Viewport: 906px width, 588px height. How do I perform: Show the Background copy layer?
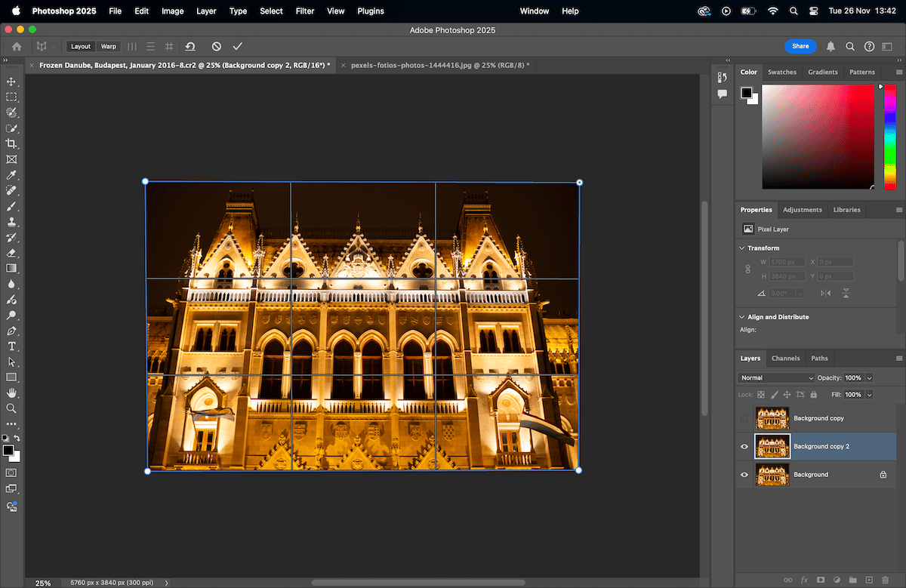pyautogui.click(x=744, y=417)
